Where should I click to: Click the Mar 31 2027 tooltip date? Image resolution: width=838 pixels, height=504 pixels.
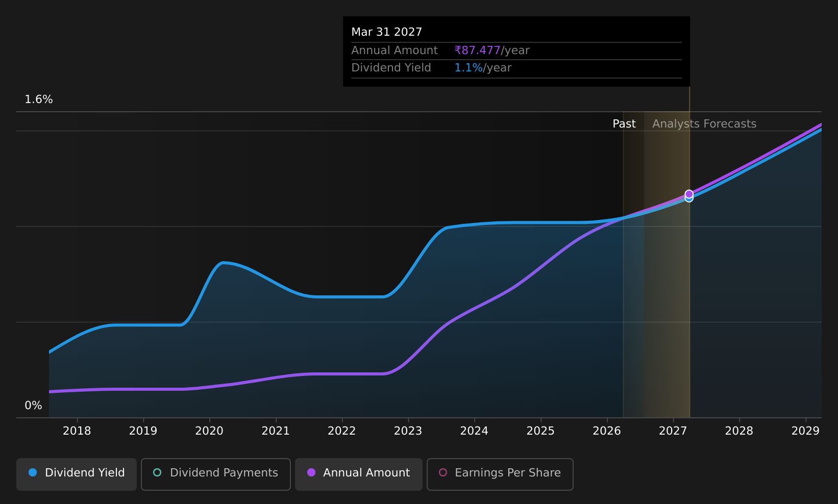click(x=387, y=32)
